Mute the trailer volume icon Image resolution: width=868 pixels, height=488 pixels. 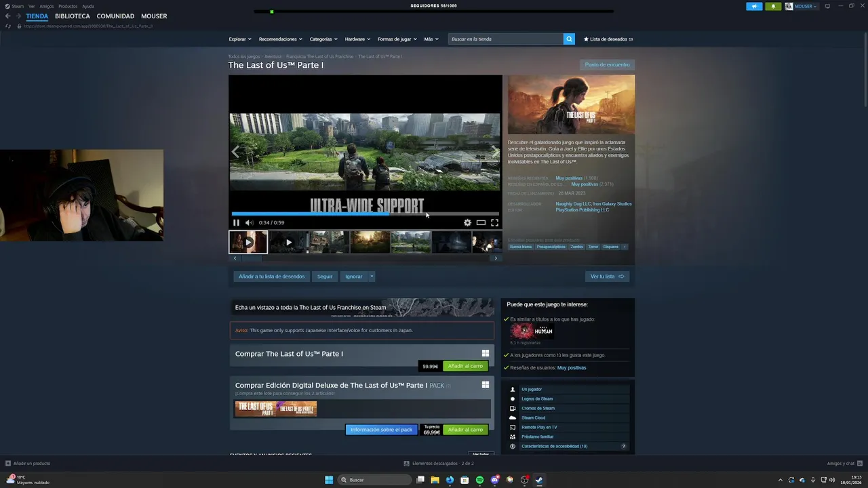point(249,222)
